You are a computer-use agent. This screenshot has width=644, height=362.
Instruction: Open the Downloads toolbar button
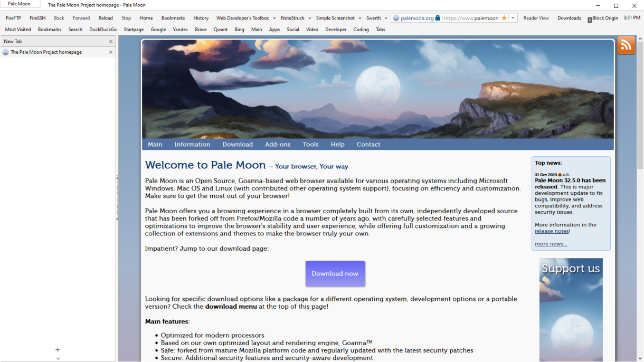point(569,18)
